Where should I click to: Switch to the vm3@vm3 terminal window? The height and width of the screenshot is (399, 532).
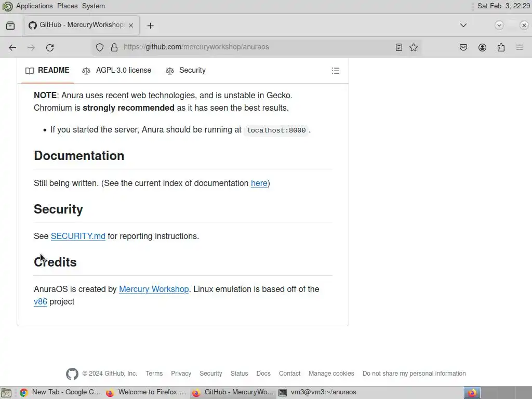pos(318,392)
